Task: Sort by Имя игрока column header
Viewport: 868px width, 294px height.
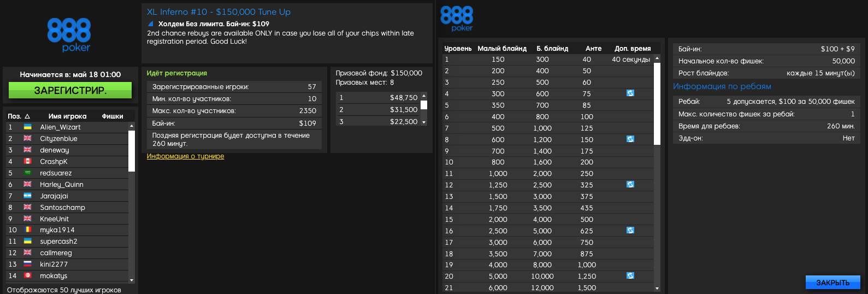Action: tap(67, 116)
